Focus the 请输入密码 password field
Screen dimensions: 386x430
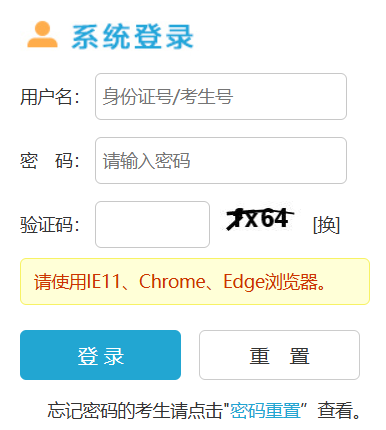point(221,160)
